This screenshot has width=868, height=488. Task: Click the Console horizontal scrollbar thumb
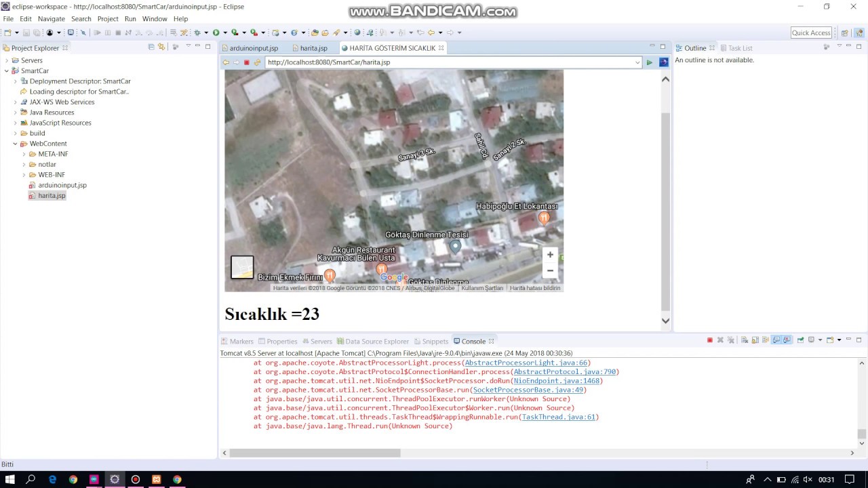pos(315,453)
